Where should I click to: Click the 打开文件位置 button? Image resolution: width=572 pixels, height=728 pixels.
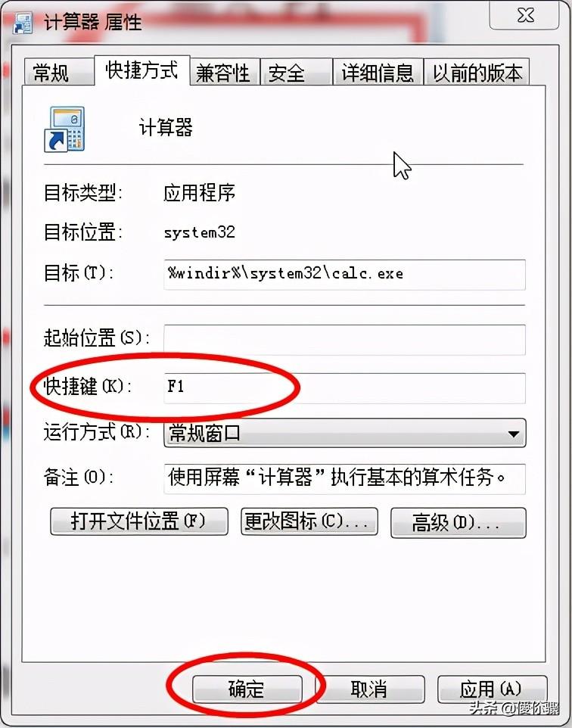tap(138, 521)
